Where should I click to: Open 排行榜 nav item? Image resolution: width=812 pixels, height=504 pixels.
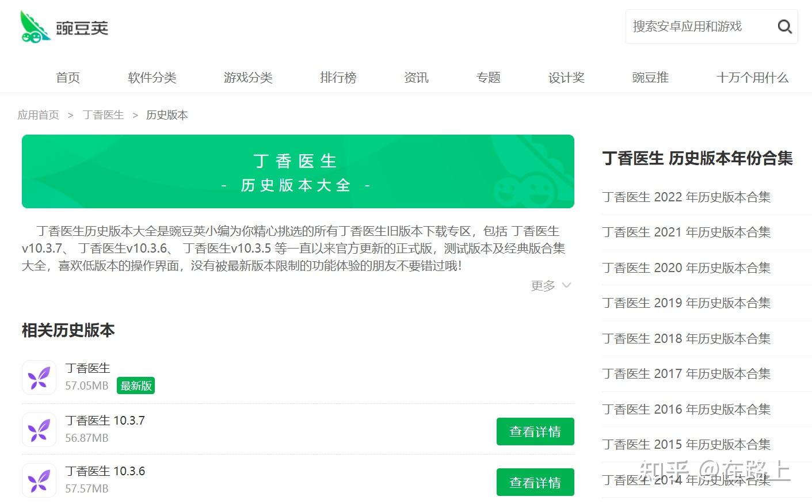(338, 78)
